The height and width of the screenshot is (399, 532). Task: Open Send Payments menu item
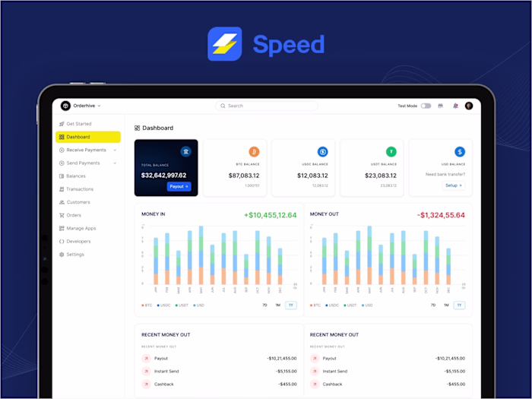click(x=83, y=163)
